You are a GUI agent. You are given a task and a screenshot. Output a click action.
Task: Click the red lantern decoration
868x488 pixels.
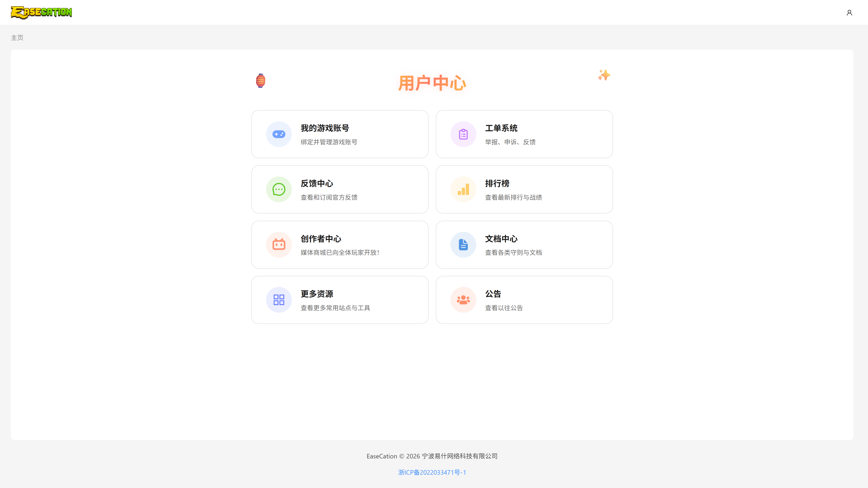pyautogui.click(x=260, y=80)
